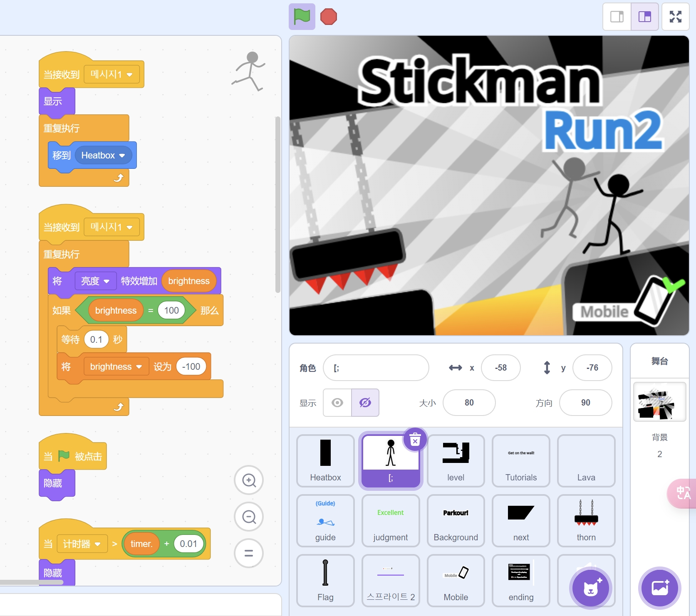Switch to large stage layout
The height and width of the screenshot is (616, 696).
(644, 17)
